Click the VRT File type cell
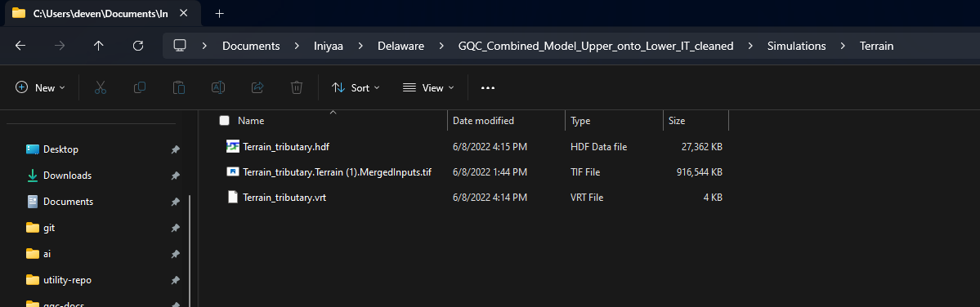Viewport: 980px width, 307px height. [x=587, y=198]
